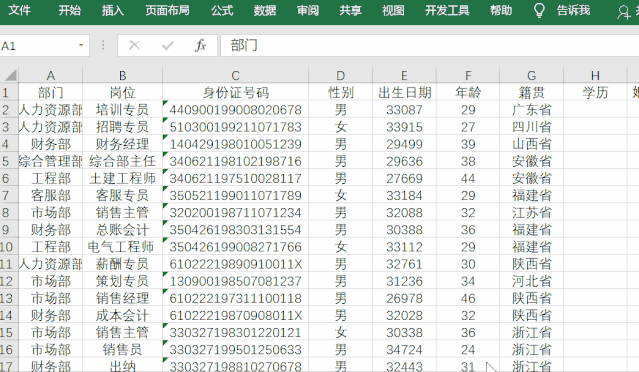This screenshot has width=639, height=372.
Task: Click cell with 土建工程师
Action: coord(122,178)
